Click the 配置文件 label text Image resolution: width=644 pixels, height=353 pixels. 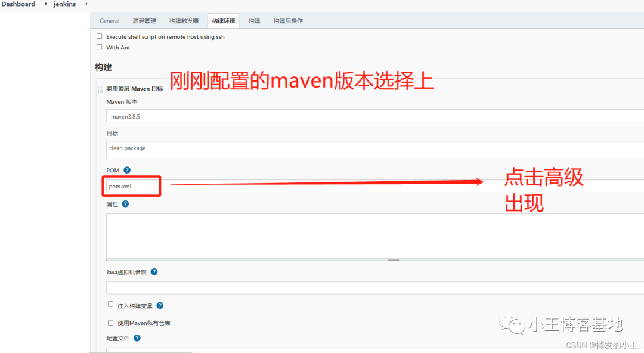point(118,338)
